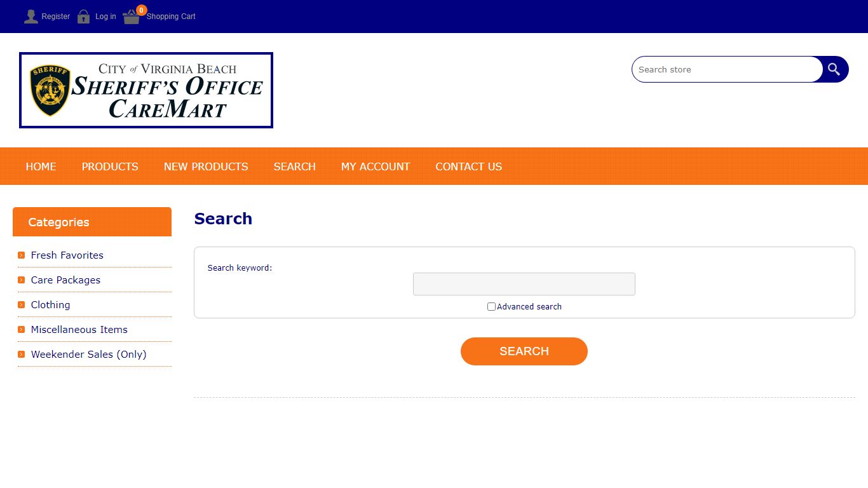Click the arrow bullet beside Fresh Favorites
This screenshot has height=488, width=868.
22,255
